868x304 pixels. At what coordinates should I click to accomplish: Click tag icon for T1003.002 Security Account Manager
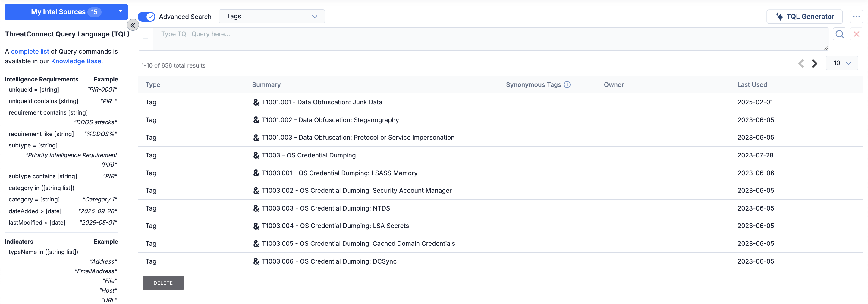coord(256,190)
